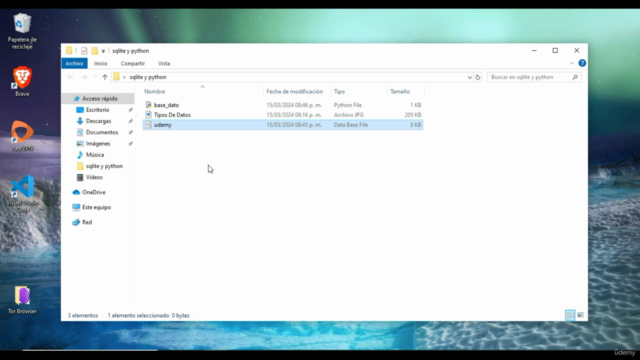Viewport: 640px width, 360px height.
Task: Click the 3 elementos status text
Action: click(83, 316)
